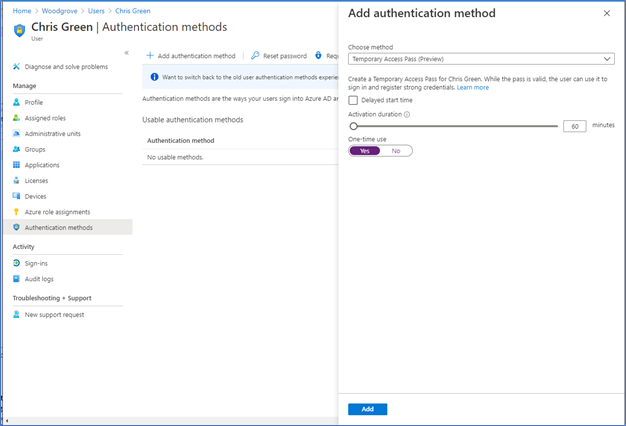The image size is (626, 426).
Task: Click the shield icon after Reset password
Action: tap(318, 55)
